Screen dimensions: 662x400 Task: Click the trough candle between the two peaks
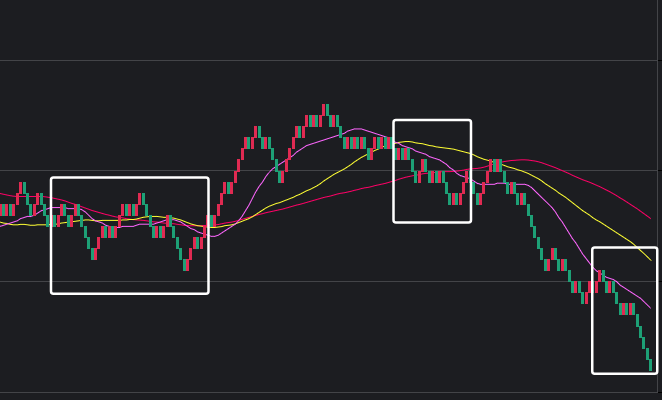281,177
